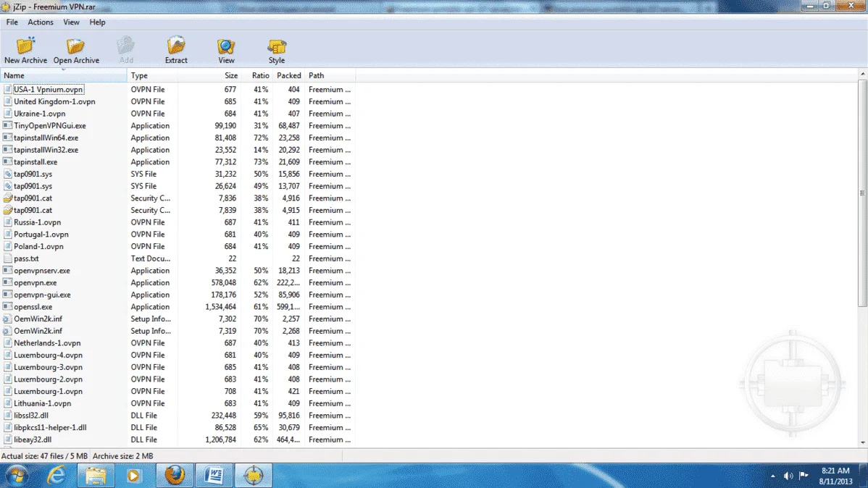868x488 pixels.
Task: Click the vertical scrollbar thumb
Action: click(862, 193)
